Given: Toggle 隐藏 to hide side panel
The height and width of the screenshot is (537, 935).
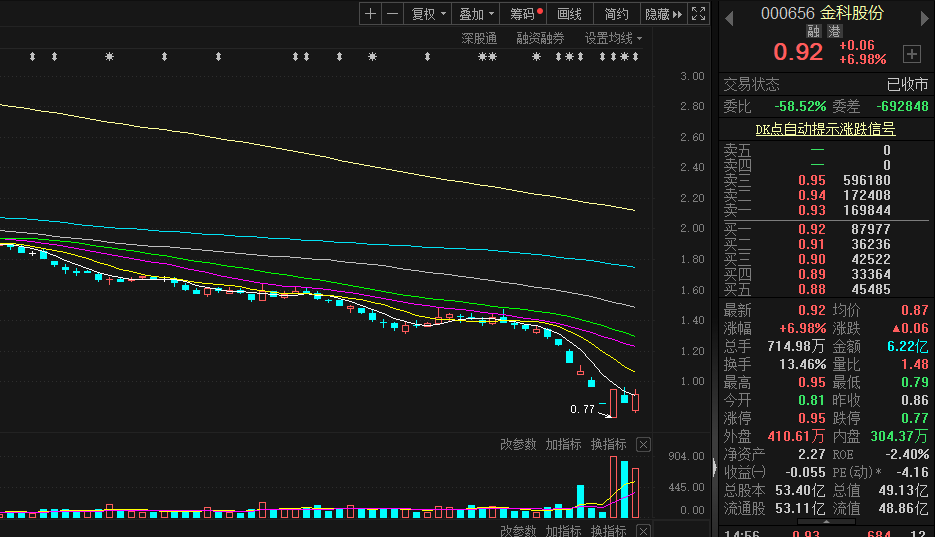Looking at the screenshot, I should 664,13.
